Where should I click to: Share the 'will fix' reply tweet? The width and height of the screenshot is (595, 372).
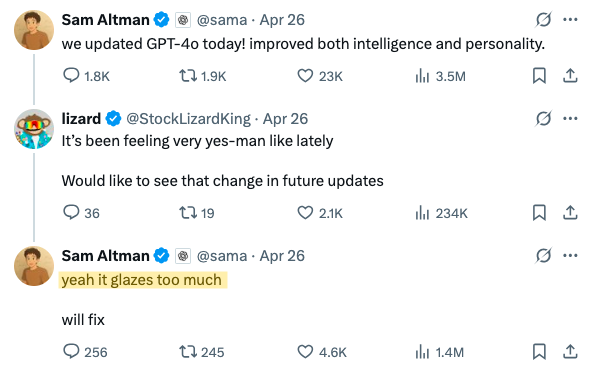[x=570, y=352]
